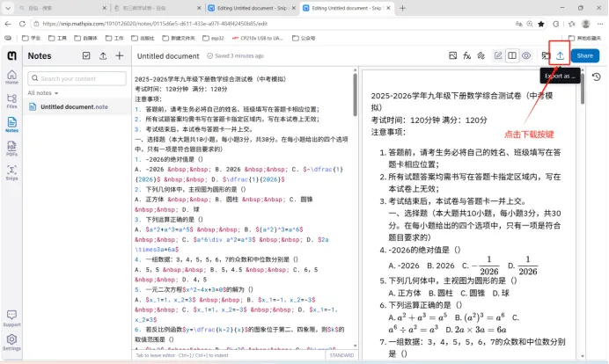609x364 pixels.
Task: Click the STANDARD mode button in status bar
Action: (x=341, y=355)
